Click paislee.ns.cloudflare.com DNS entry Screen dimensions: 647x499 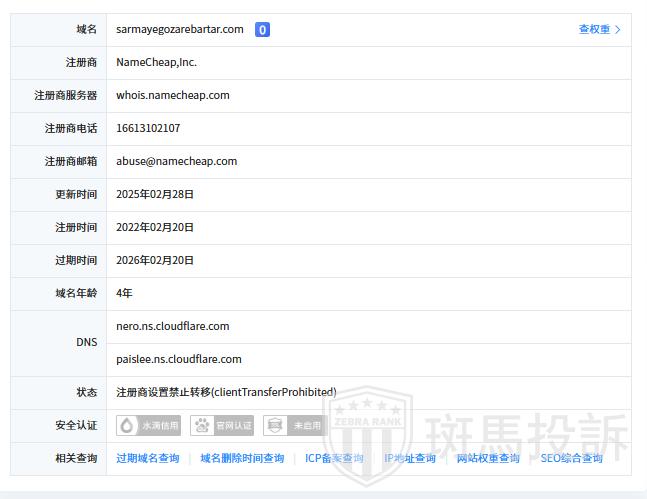[179, 359]
